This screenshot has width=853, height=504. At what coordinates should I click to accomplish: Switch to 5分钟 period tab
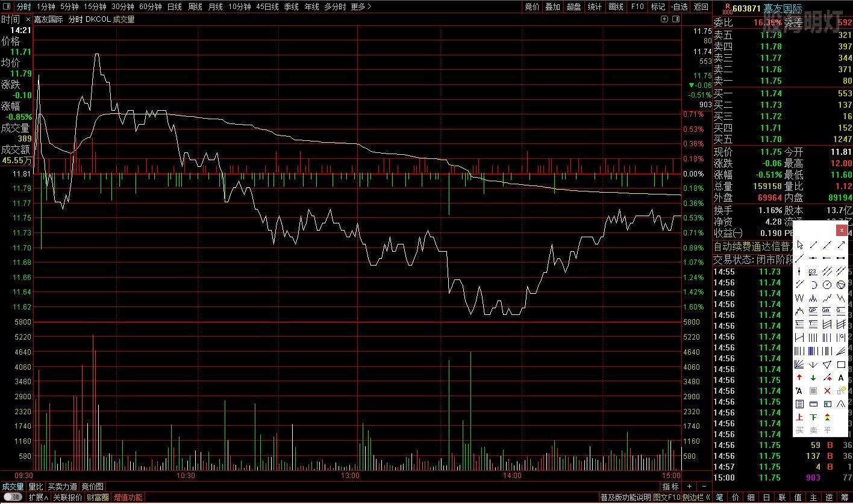coord(69,7)
